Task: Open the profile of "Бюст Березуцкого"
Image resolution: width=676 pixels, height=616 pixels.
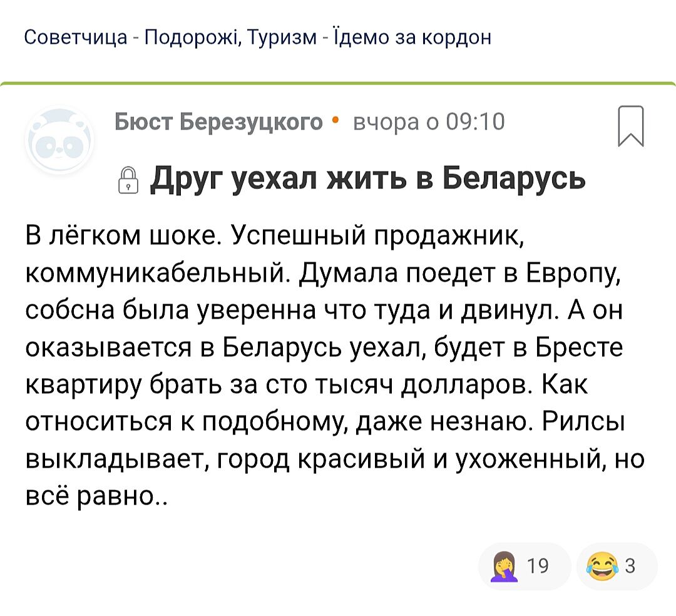Action: pos(218,121)
